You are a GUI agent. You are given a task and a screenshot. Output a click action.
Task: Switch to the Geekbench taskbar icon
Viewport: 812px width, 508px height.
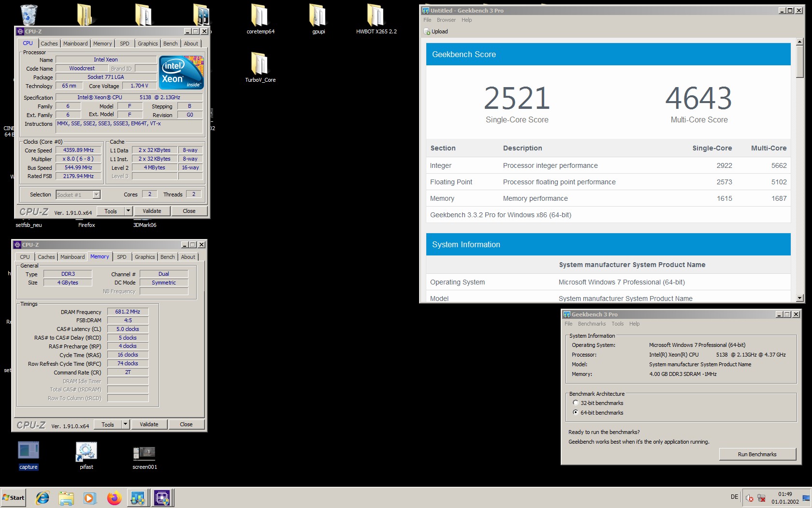[138, 498]
